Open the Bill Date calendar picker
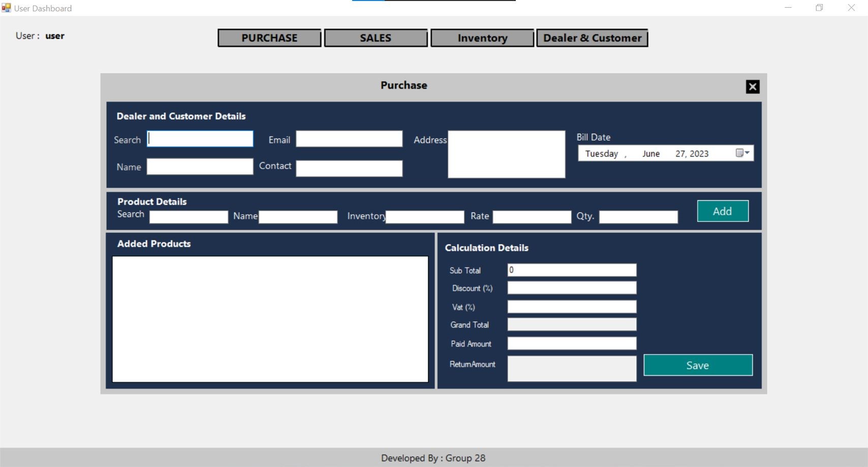Viewport: 868px width, 467px height. click(740, 153)
